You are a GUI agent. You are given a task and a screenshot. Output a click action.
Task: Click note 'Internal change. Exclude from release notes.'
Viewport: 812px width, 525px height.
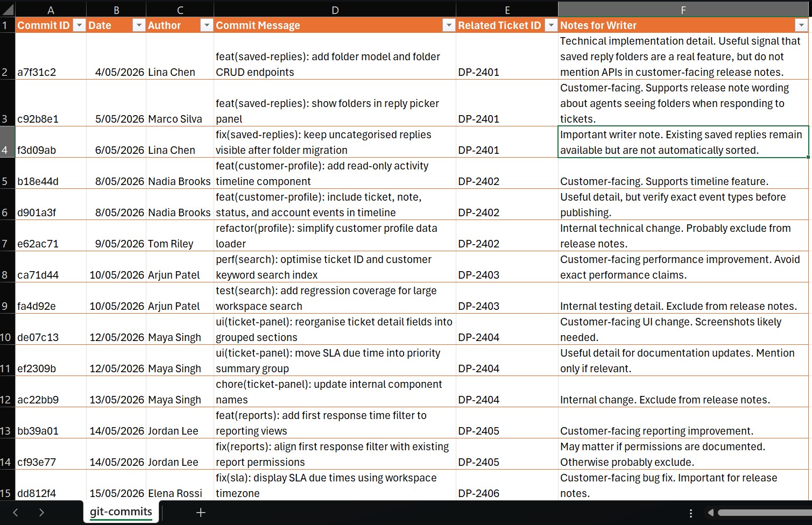(x=683, y=392)
